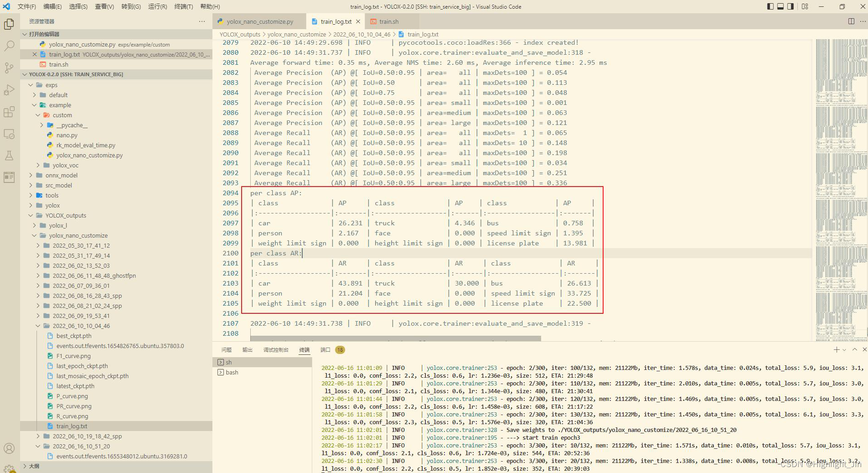
Task: Open the Run and Debug view
Action: (9, 89)
